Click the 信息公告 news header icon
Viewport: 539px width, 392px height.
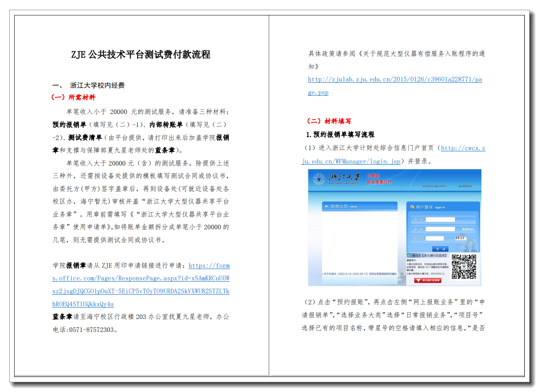[x=326, y=207]
